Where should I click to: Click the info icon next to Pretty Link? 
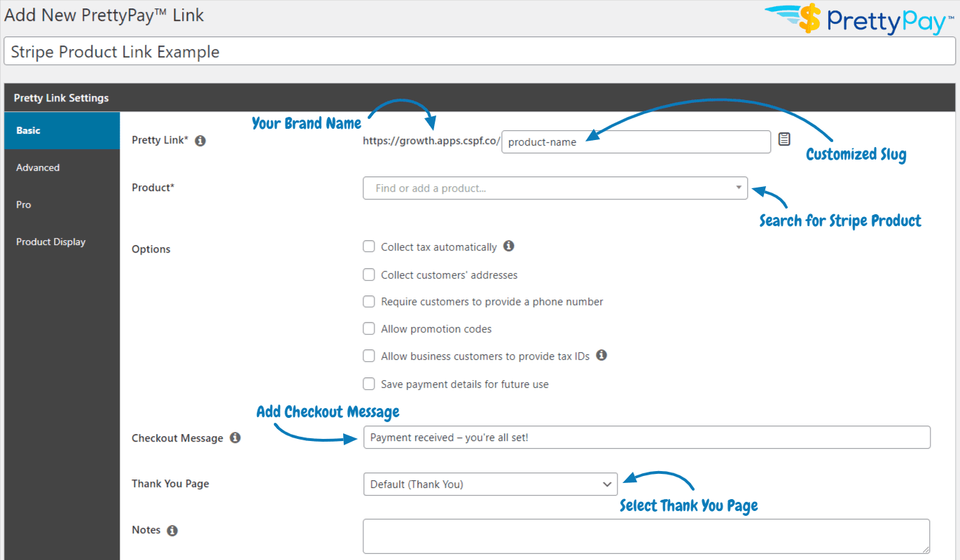(200, 140)
